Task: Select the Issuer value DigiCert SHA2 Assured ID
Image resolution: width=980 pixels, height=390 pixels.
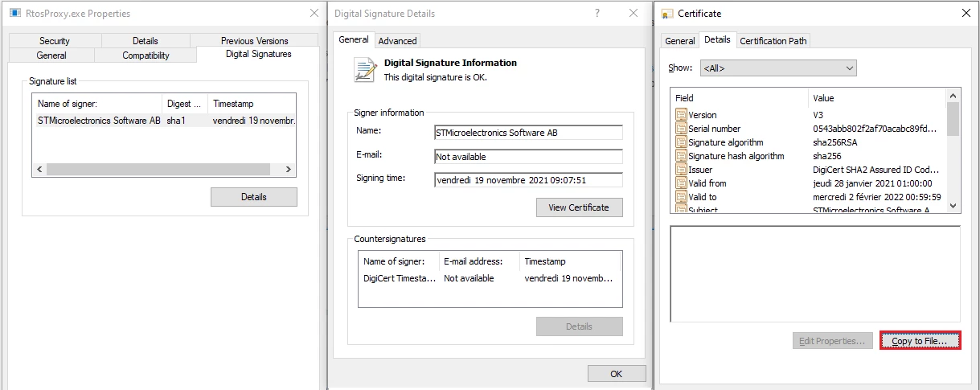Action: 875,170
